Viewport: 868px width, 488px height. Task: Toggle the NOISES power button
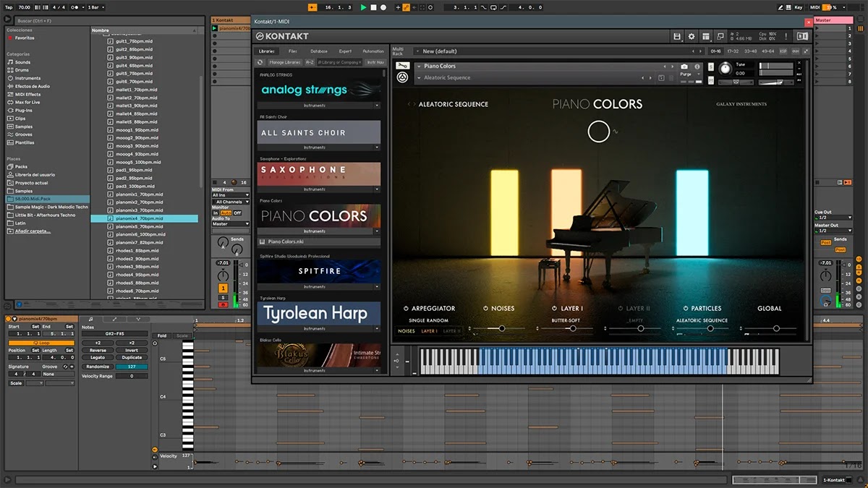485,309
